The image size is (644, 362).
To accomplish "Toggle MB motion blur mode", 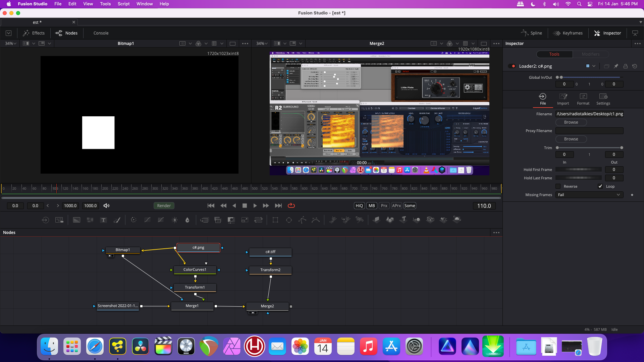I will (372, 206).
